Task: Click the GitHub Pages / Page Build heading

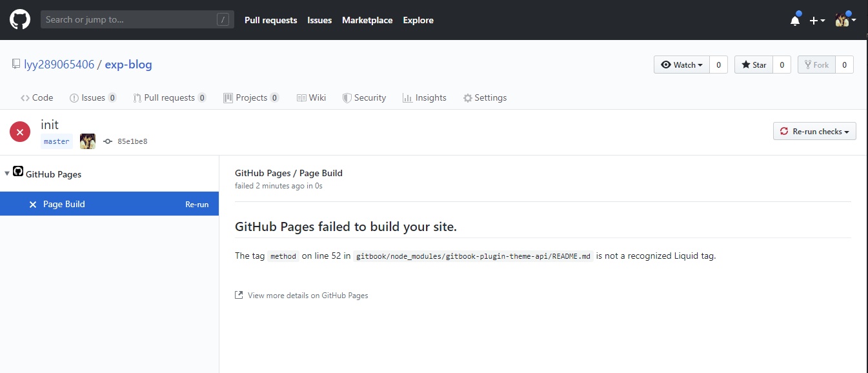Action: pos(288,173)
